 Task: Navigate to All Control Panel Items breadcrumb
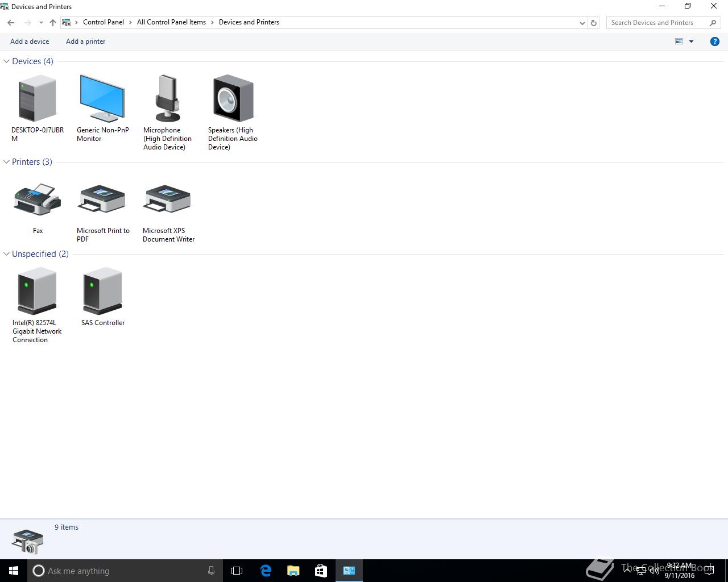tap(171, 22)
